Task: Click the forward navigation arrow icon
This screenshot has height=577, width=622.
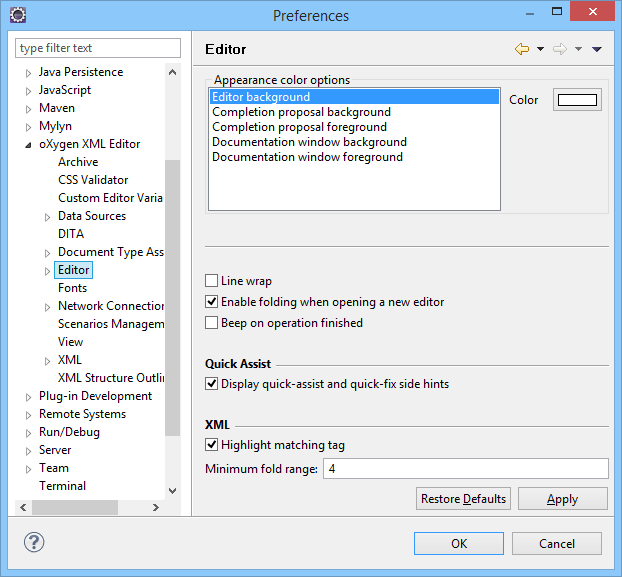Action: point(560,49)
